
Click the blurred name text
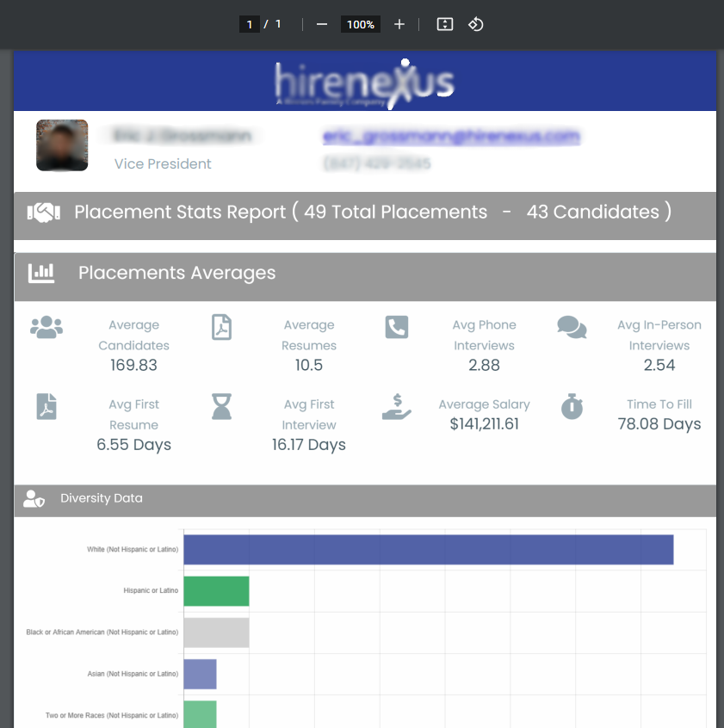pos(182,136)
